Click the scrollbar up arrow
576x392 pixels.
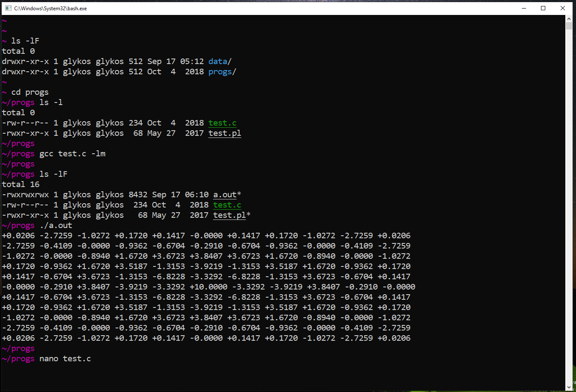[x=569, y=19]
